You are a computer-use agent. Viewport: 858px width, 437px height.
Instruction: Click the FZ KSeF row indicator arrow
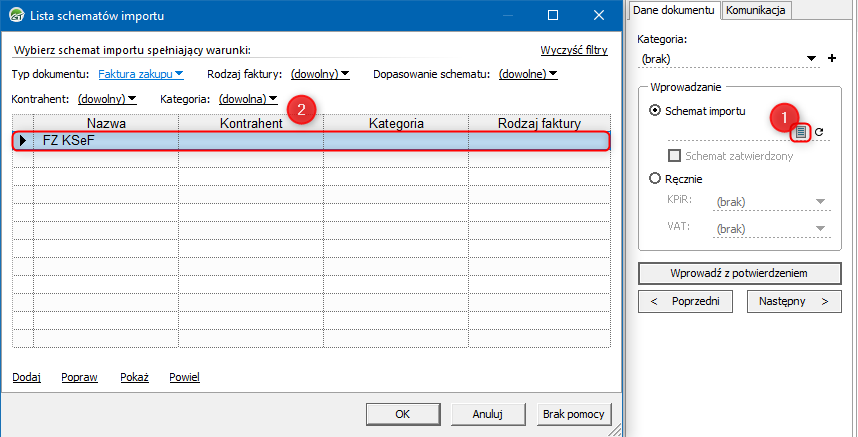click(x=23, y=141)
